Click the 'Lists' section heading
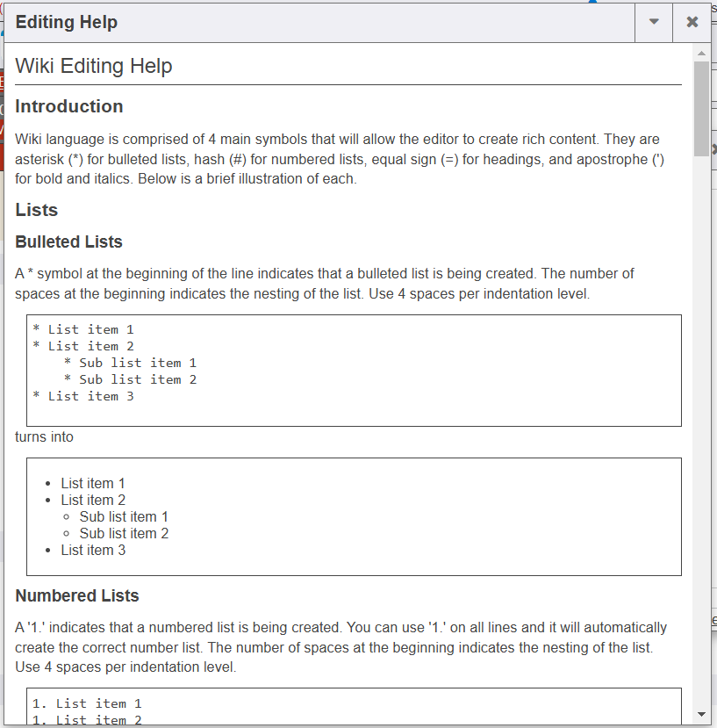Image resolution: width=717 pixels, height=728 pixels. (x=37, y=210)
